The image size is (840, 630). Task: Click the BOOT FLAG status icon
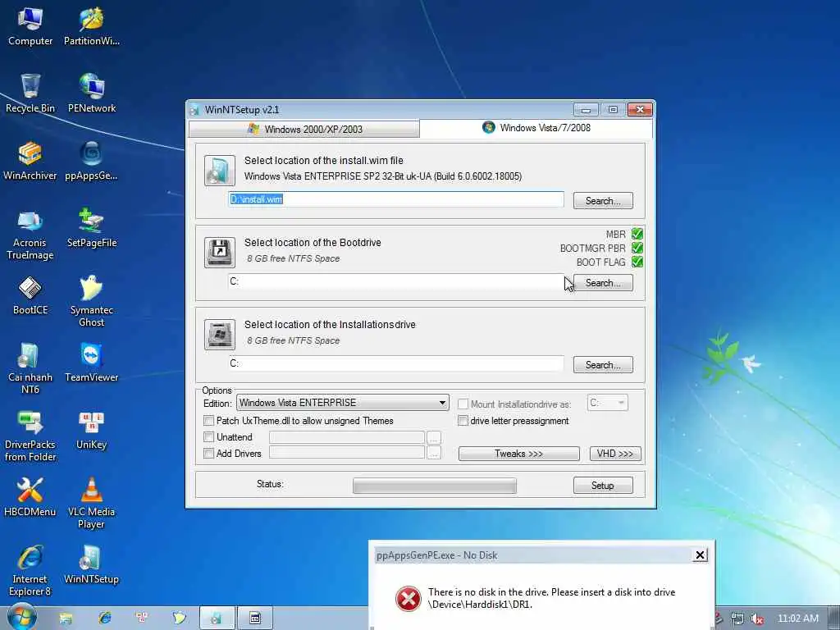(637, 262)
